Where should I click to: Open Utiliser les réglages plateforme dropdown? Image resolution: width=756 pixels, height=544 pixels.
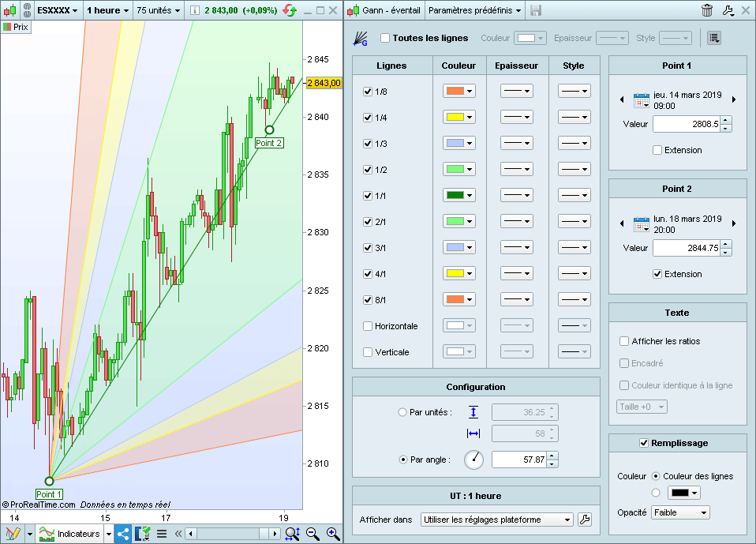[496, 520]
